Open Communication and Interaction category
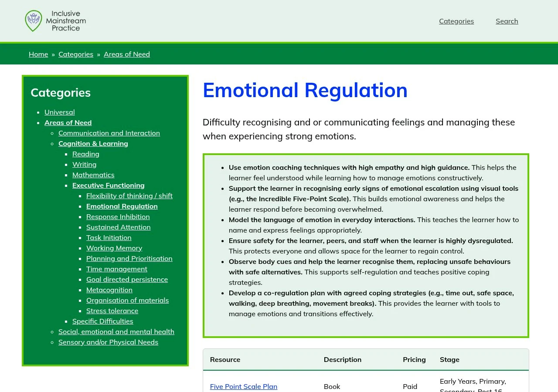This screenshot has width=558, height=392. click(x=109, y=133)
